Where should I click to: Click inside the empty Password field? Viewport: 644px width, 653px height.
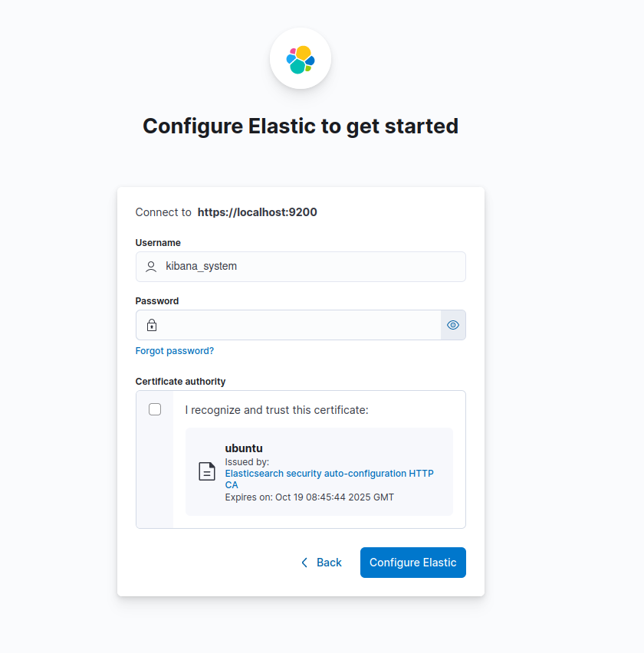pyautogui.click(x=291, y=324)
